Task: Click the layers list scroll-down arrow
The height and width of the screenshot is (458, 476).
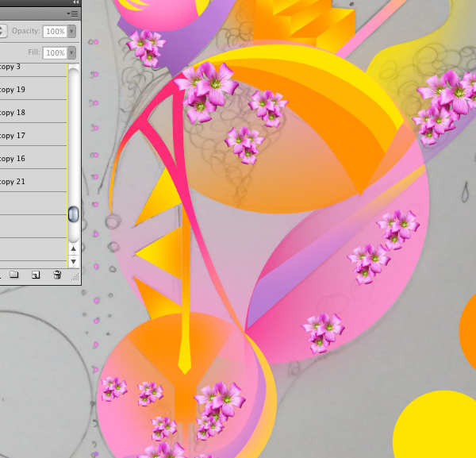Action: click(x=74, y=261)
